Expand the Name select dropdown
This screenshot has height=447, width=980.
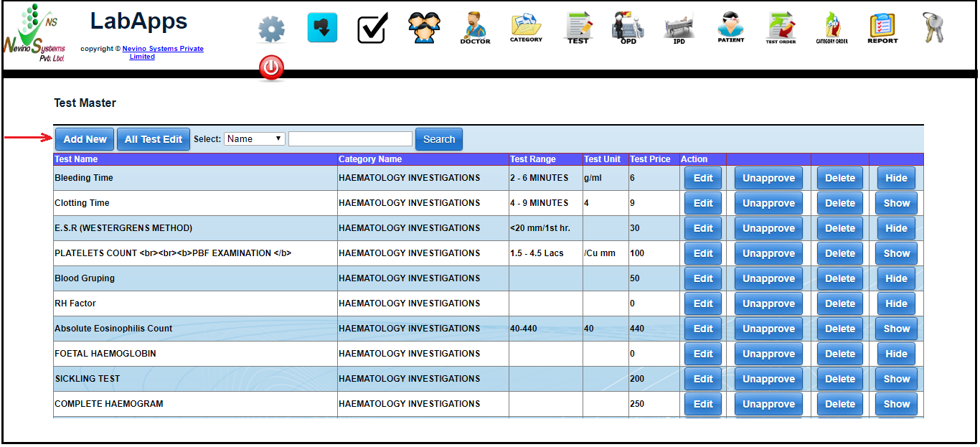coord(255,138)
